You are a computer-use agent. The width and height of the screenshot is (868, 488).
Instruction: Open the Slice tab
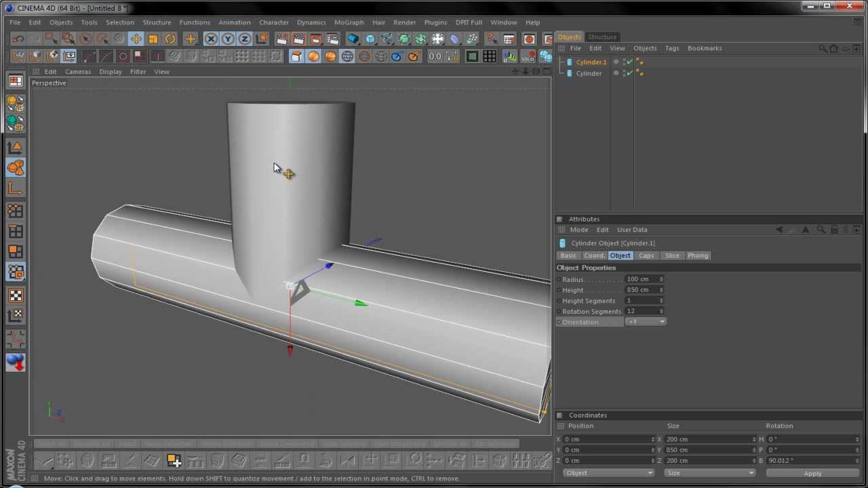click(672, 256)
